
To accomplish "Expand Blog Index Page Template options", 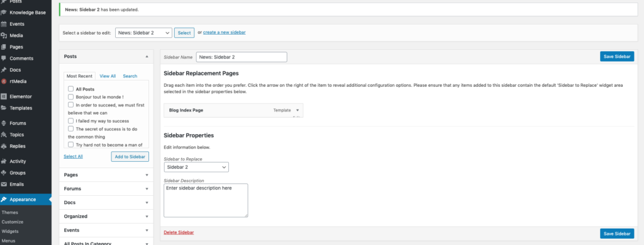I will pyautogui.click(x=297, y=110).
